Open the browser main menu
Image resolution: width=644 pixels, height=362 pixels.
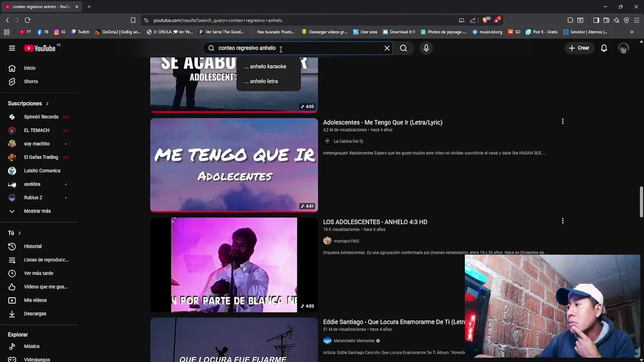[x=636, y=20]
